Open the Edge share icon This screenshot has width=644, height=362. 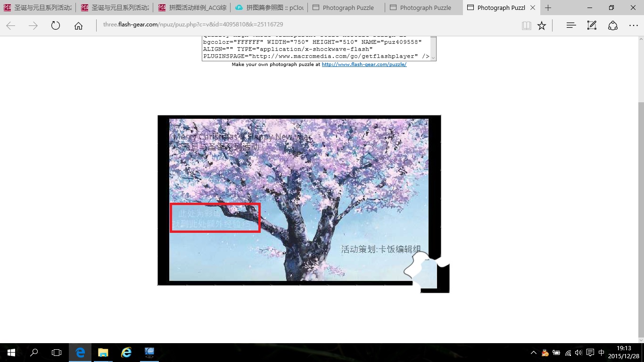pos(612,26)
